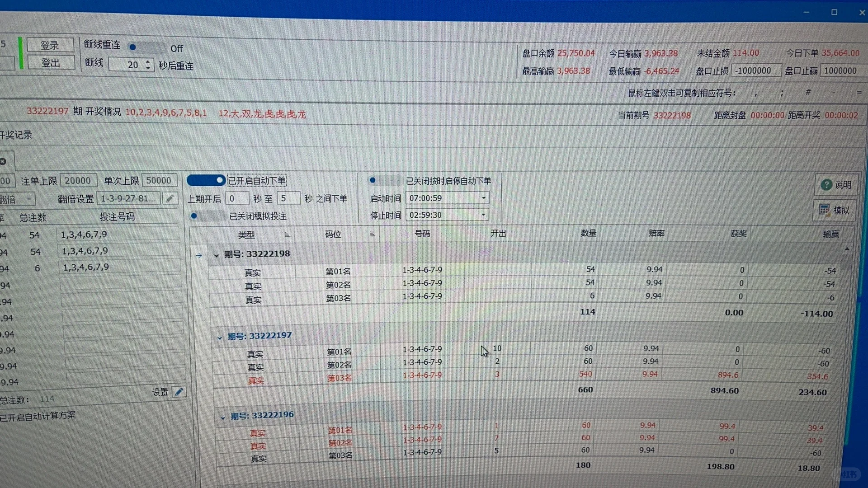Click the arrow marker beside period 33222198
Viewport: 868px width, 488px height.
click(x=199, y=255)
